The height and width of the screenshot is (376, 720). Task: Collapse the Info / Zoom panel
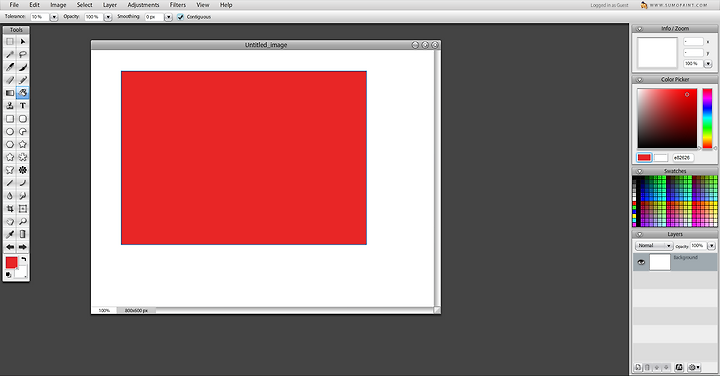(x=639, y=29)
